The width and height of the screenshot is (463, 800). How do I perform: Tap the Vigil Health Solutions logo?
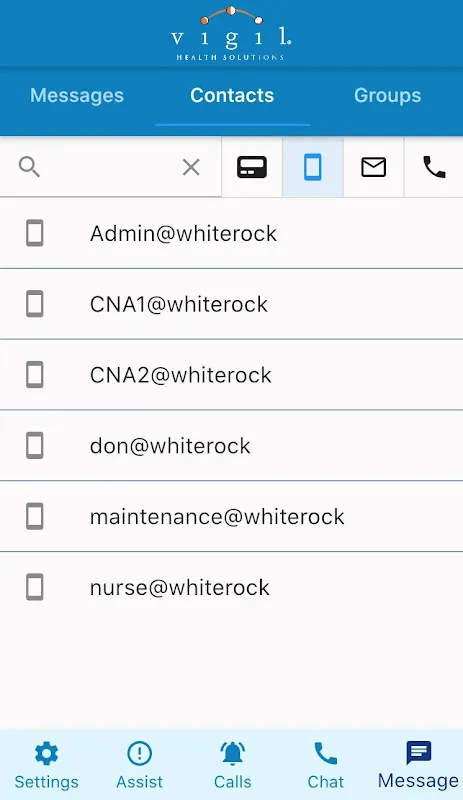231,34
